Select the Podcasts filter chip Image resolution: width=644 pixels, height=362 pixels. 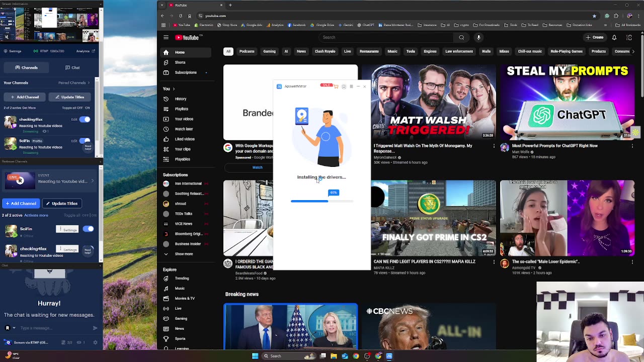point(247,51)
